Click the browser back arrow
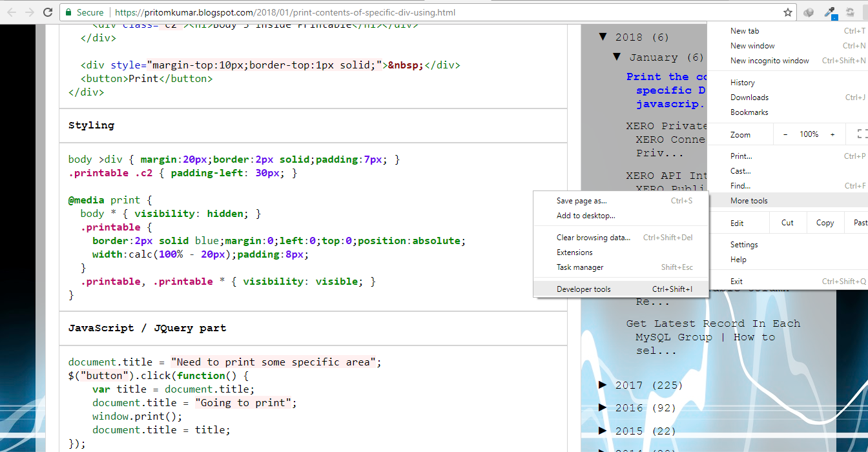The image size is (868, 452). point(12,12)
